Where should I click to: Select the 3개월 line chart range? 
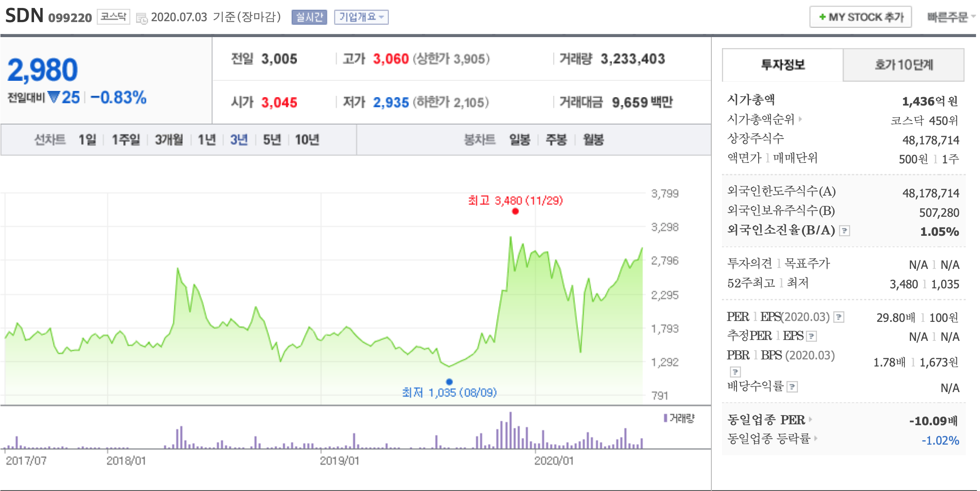[x=169, y=140]
